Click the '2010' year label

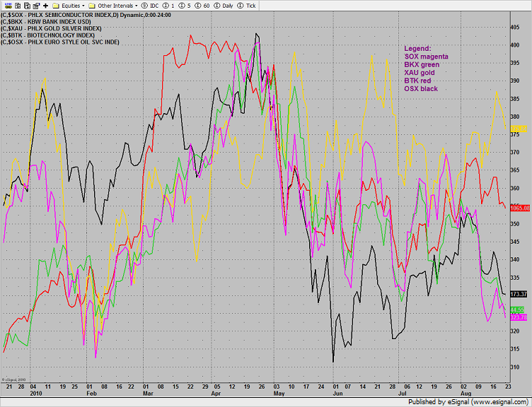pyautogui.click(x=36, y=394)
